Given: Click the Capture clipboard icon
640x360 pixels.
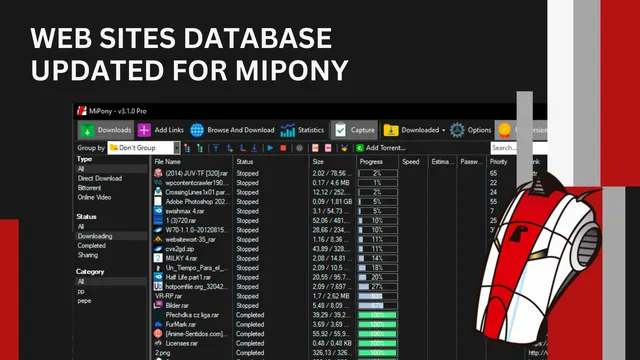Looking at the screenshot, I should [x=340, y=130].
